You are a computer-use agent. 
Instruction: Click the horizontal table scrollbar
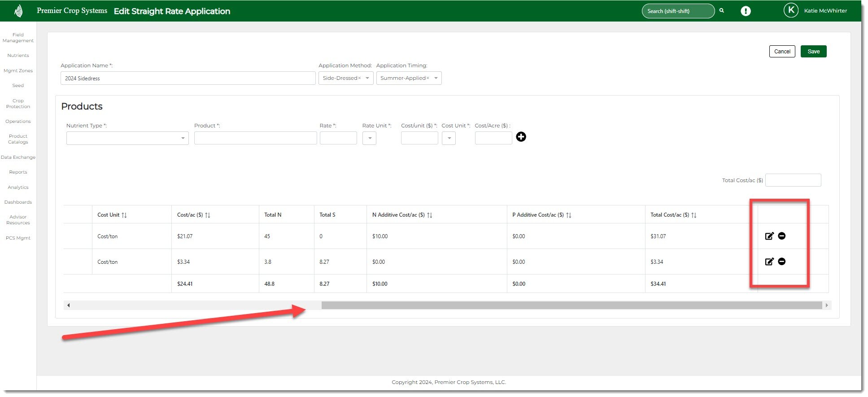point(571,305)
